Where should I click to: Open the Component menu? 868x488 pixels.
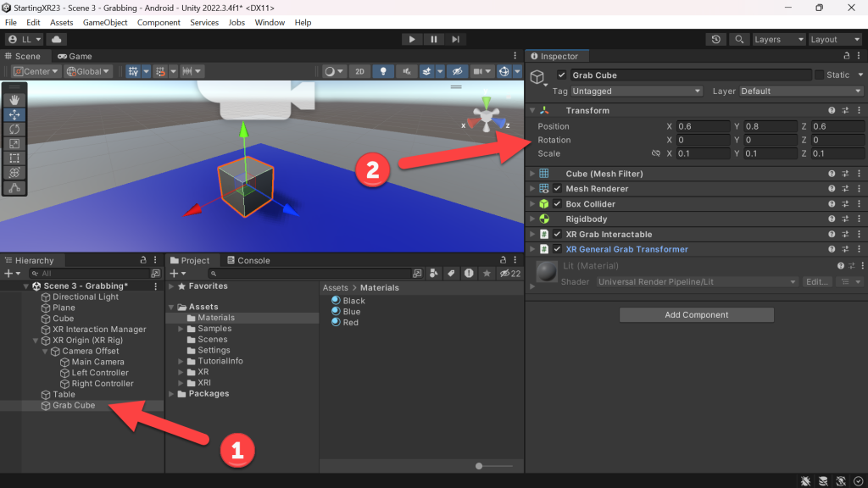159,23
